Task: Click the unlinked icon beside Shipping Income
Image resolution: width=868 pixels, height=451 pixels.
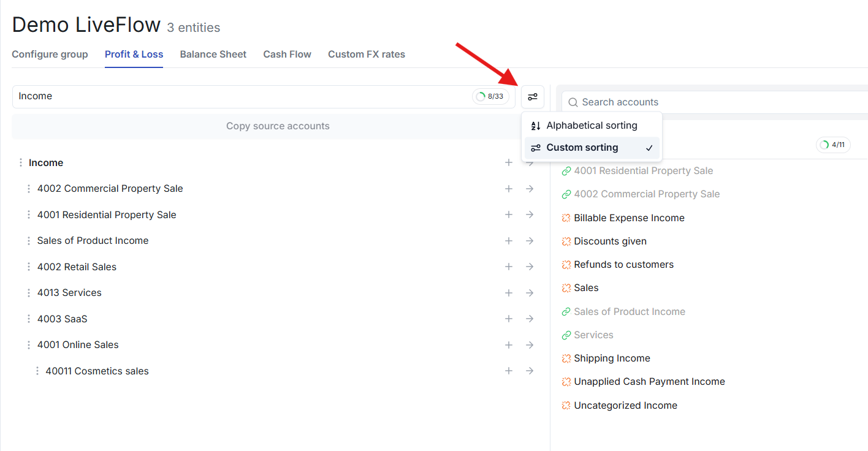Action: pyautogui.click(x=566, y=358)
